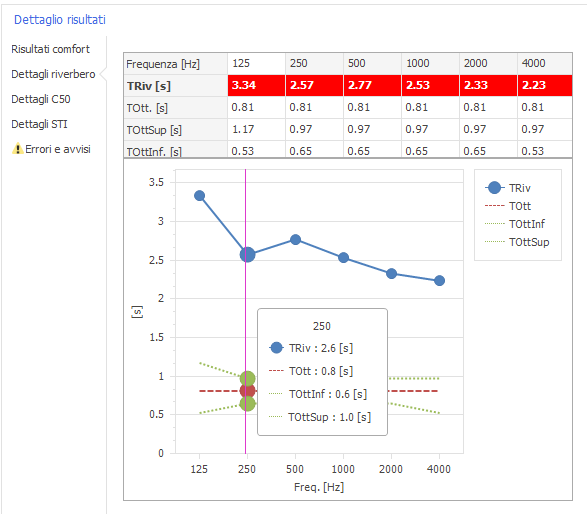Open the Risultati comfort section
The image size is (587, 514).
[50, 49]
